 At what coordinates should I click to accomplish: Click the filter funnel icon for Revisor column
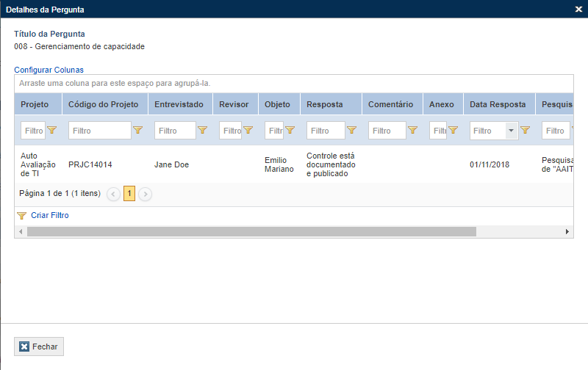pyautogui.click(x=248, y=130)
